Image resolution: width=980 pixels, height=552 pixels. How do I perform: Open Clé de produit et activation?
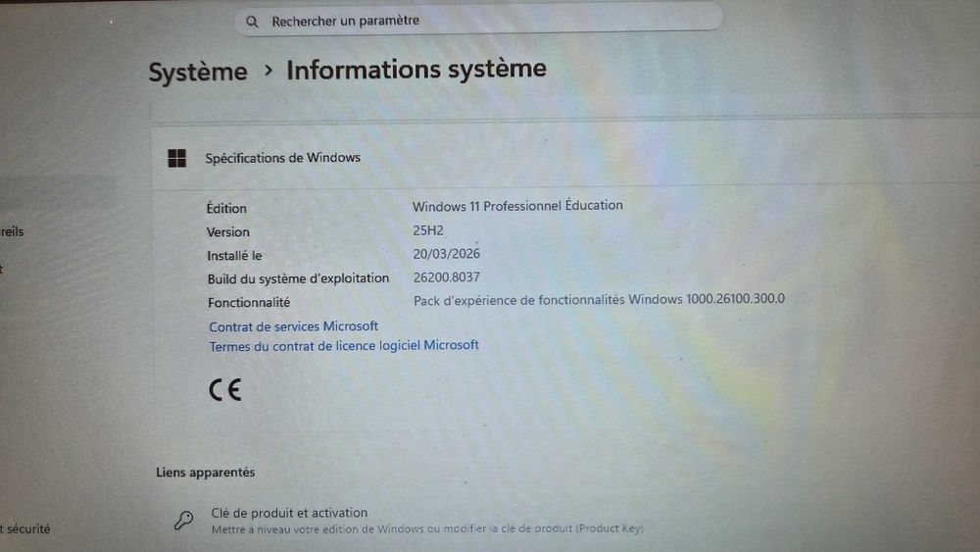click(289, 513)
